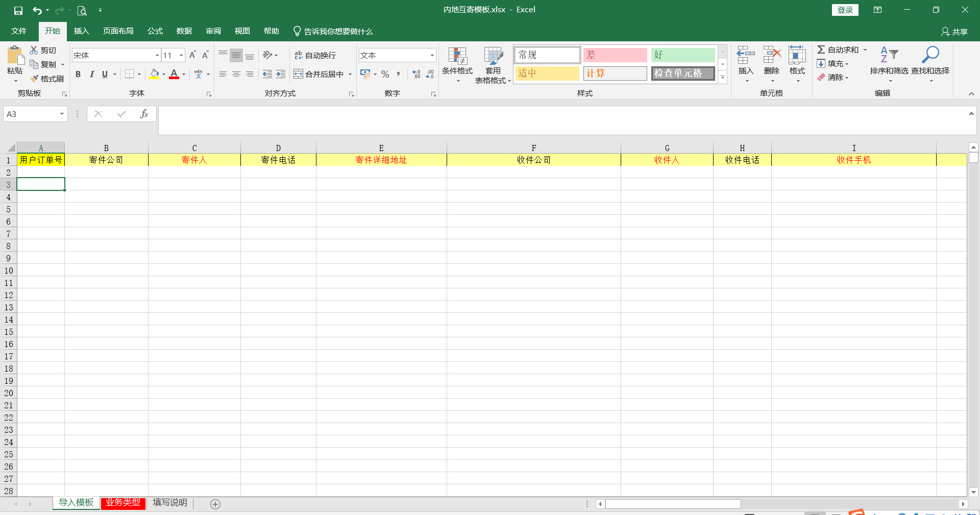Image resolution: width=980 pixels, height=515 pixels.
Task: Switch to the 插入 Insert tab
Action: [81, 31]
